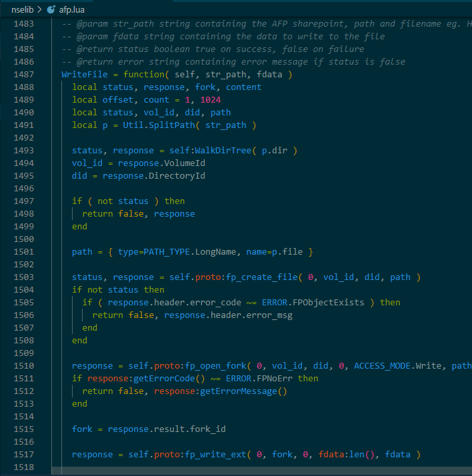This screenshot has width=472, height=476.
Task: Click 'fp_open_fork' method call
Action: (x=215, y=366)
